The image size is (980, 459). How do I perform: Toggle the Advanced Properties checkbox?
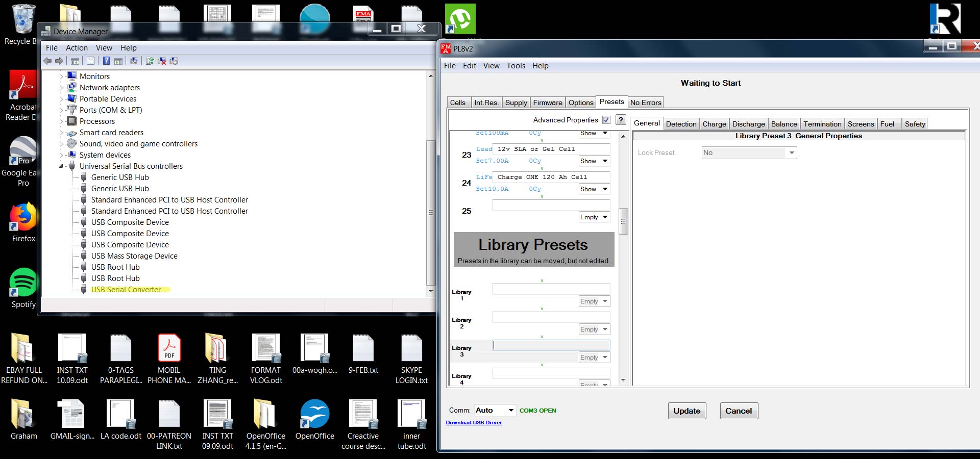pos(606,120)
